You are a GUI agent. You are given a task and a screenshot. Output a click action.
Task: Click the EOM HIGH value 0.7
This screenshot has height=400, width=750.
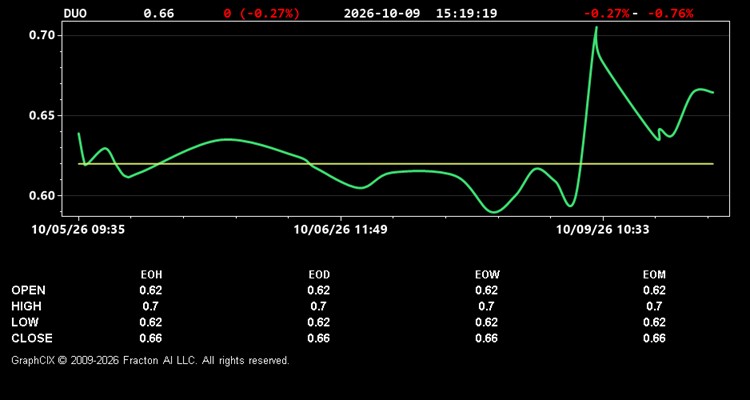[x=654, y=306]
